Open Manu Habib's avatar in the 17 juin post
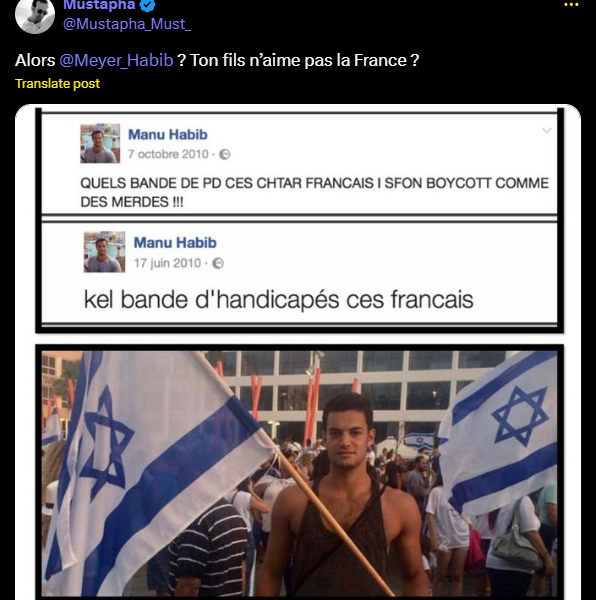Viewport: 596px width, 600px height. (x=104, y=252)
